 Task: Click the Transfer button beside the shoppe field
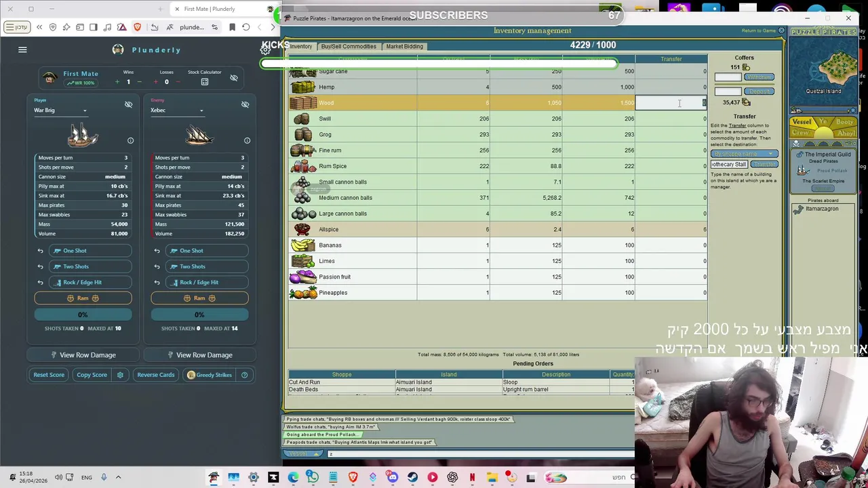click(764, 165)
